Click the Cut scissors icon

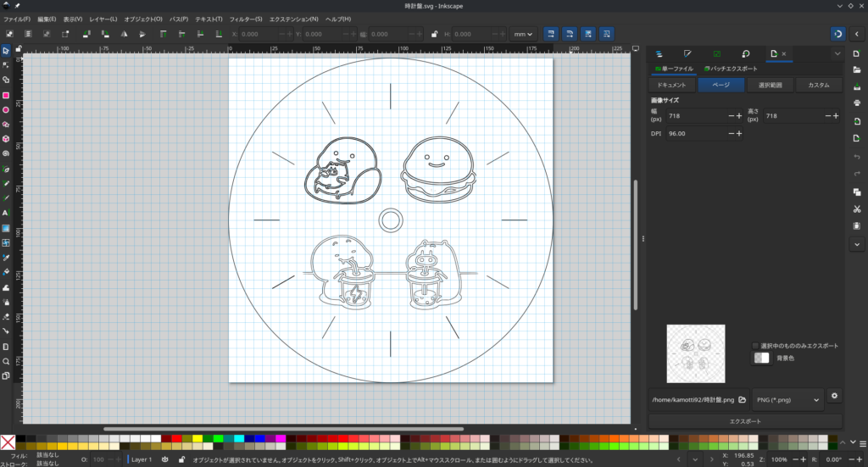(x=857, y=208)
